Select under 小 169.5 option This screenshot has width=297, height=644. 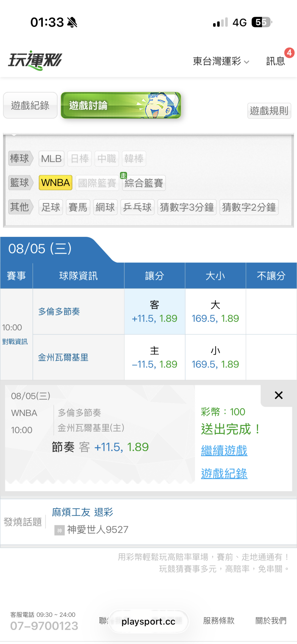tap(215, 357)
